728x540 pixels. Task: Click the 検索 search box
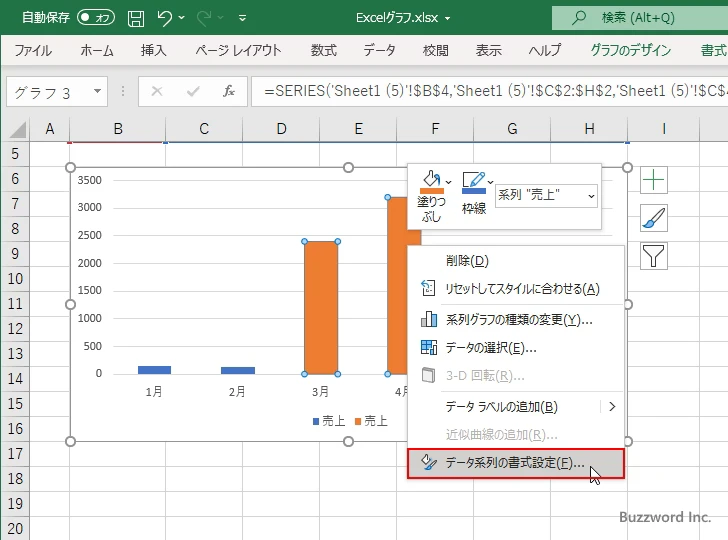[640, 18]
